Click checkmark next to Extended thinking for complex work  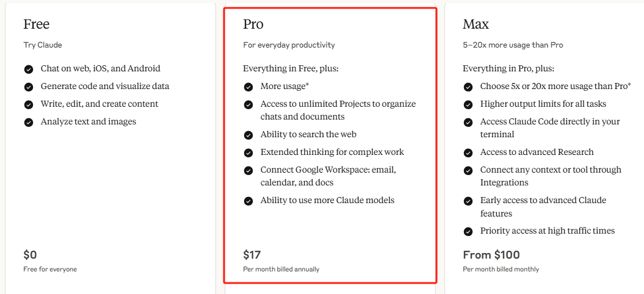pos(248,152)
